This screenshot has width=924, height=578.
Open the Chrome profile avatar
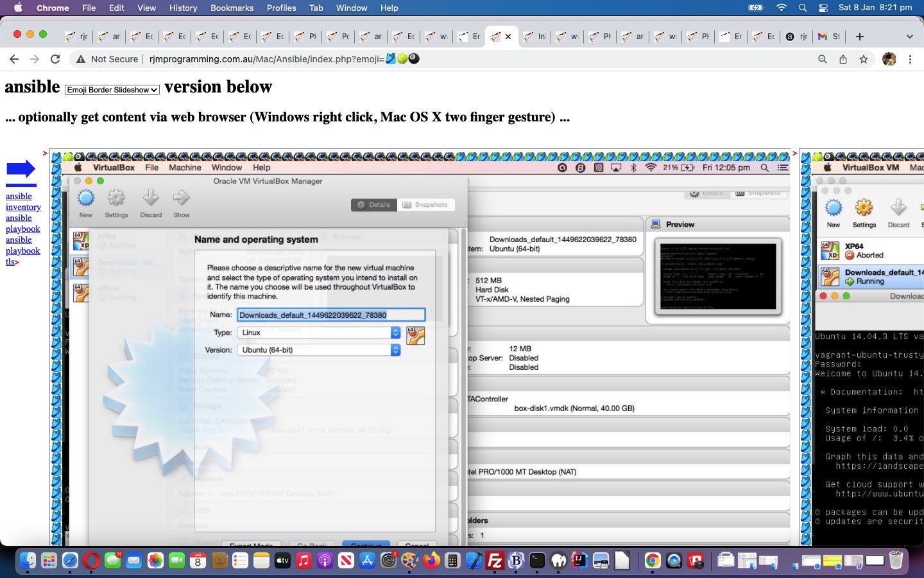[889, 59]
